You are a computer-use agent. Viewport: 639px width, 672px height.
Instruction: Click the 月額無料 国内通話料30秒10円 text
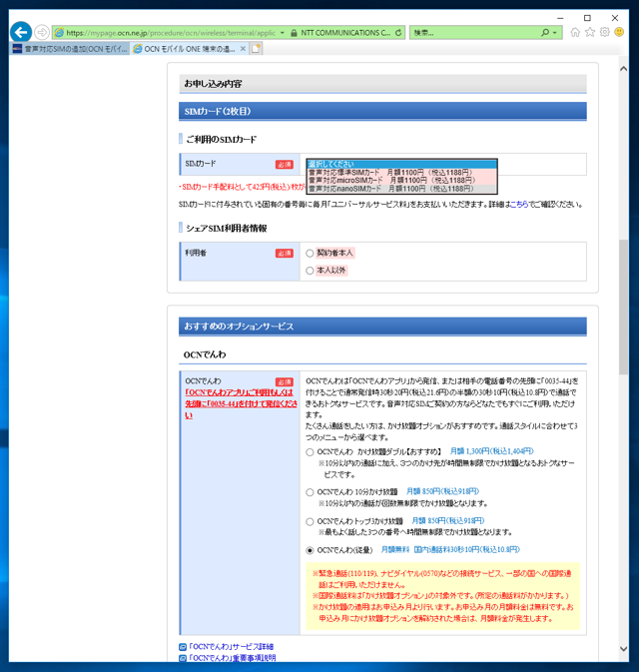(x=450, y=549)
